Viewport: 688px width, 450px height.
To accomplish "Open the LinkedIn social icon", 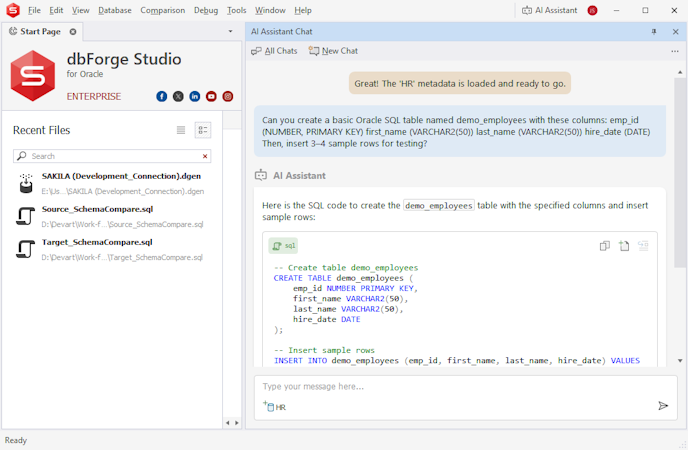I will tap(195, 96).
